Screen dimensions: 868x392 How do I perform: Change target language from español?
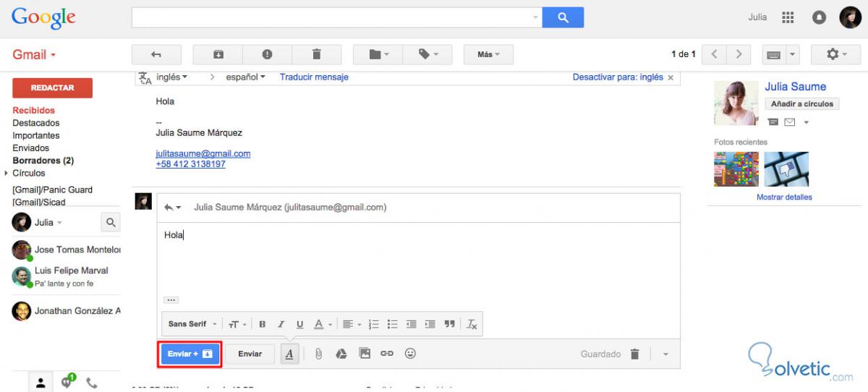[246, 77]
